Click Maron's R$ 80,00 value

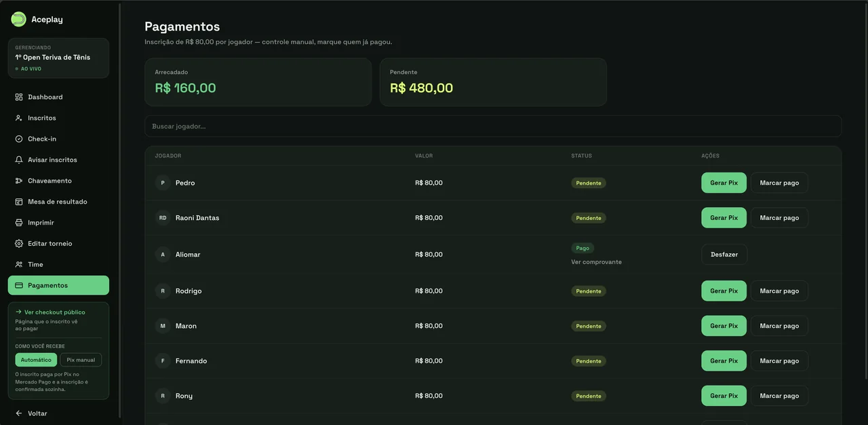coord(429,326)
